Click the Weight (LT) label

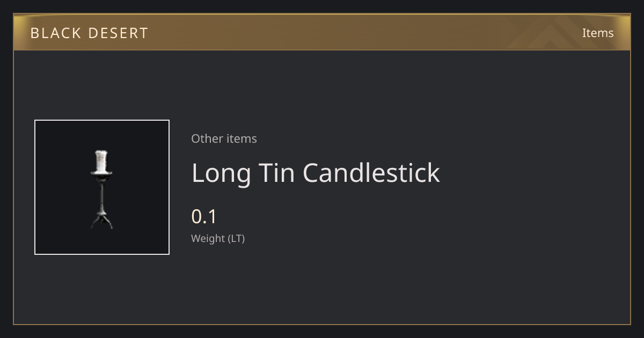(218, 239)
